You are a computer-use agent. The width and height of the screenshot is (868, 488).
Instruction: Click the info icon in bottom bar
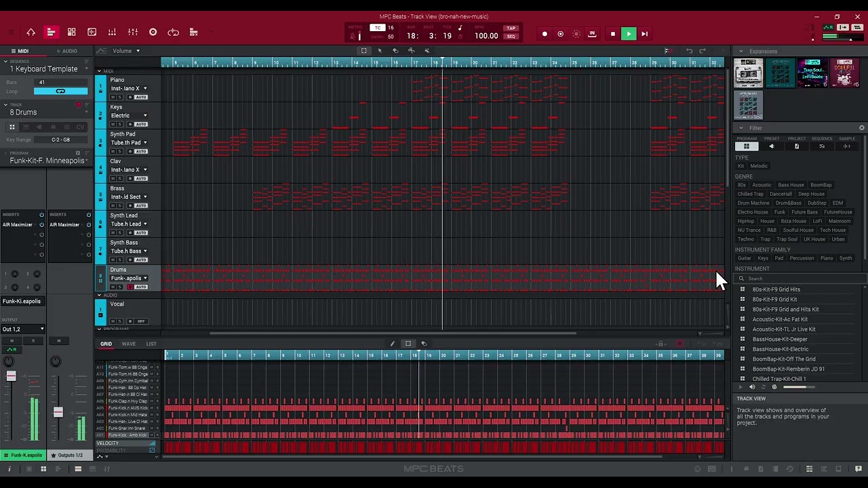pos(9,469)
